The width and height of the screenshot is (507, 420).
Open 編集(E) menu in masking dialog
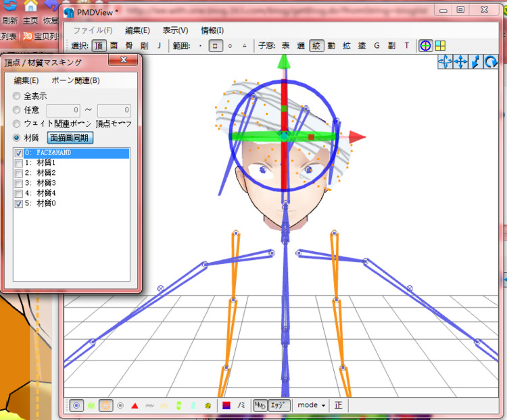tap(26, 80)
